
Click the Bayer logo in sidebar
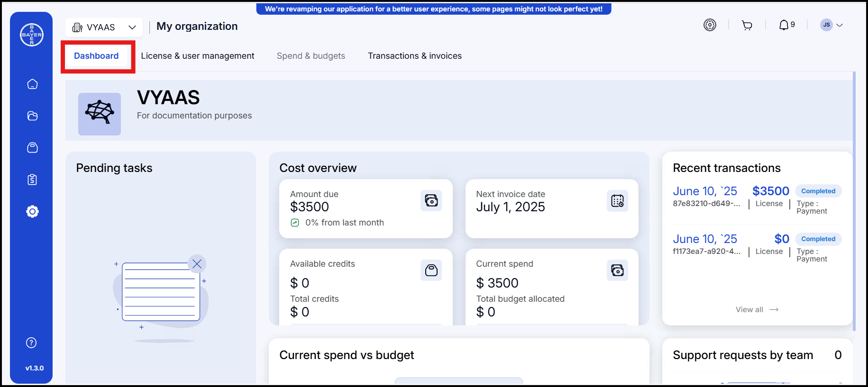(32, 35)
